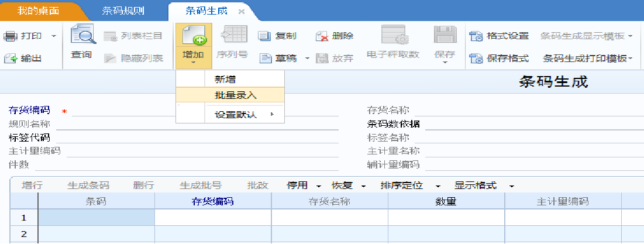644x244 pixels.
Task: Click the 标签代码 input field
Action: tap(197, 138)
